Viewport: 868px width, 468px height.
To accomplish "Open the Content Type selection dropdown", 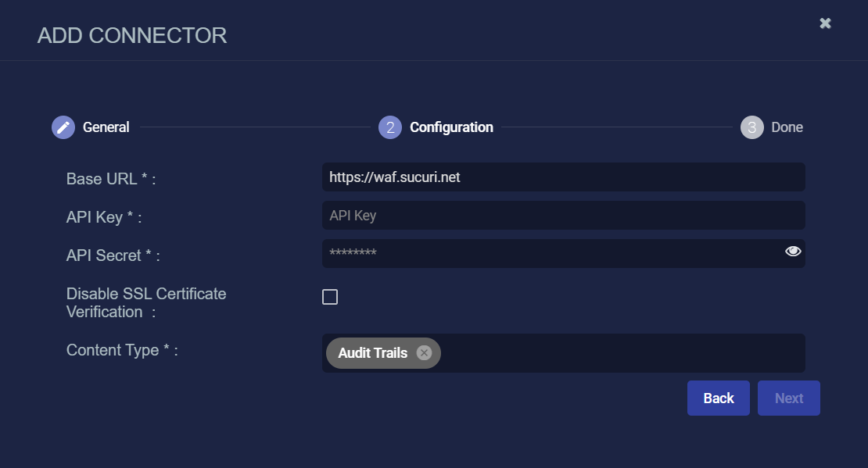I will (622, 353).
